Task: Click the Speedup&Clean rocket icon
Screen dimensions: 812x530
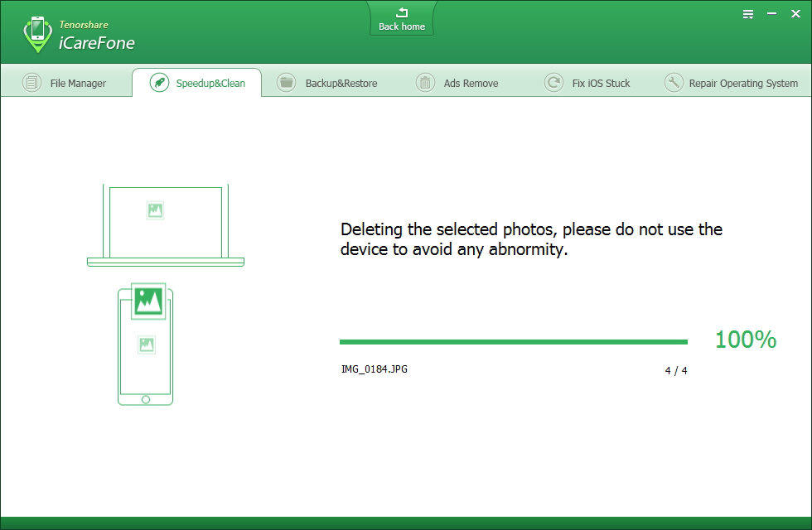Action: (159, 83)
